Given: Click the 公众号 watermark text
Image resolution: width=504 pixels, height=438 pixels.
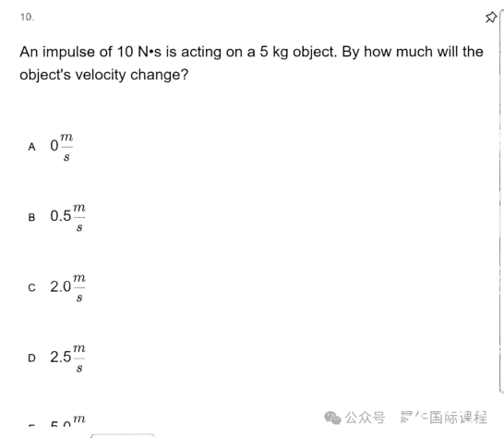Looking at the screenshot, I should tap(366, 418).
